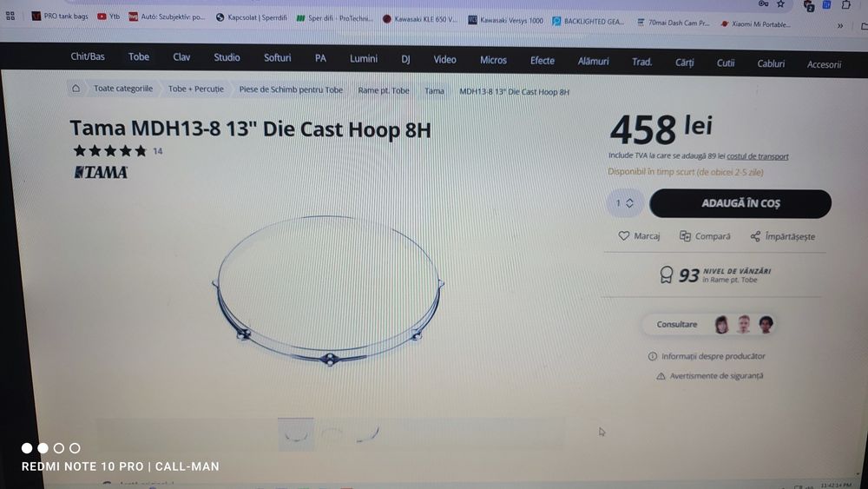Open the home icon in breadcrumbs
This screenshot has width=868, height=489.
76,88
